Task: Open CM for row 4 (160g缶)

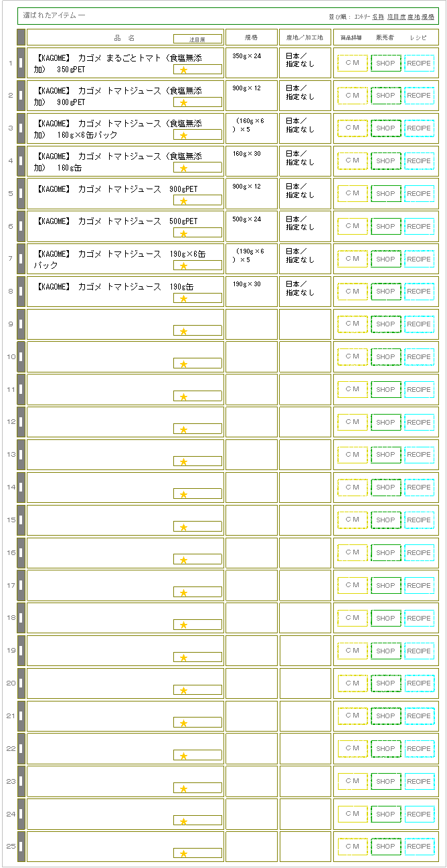Action: click(x=353, y=161)
